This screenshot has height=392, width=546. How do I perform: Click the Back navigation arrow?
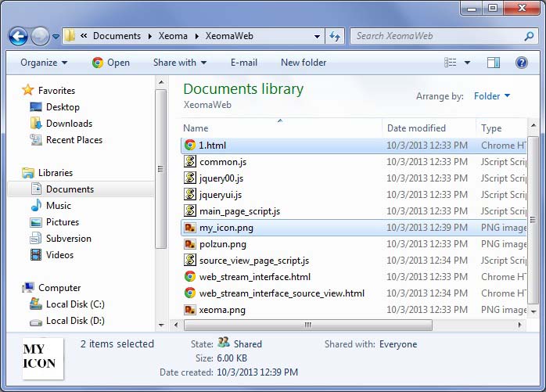(18, 36)
